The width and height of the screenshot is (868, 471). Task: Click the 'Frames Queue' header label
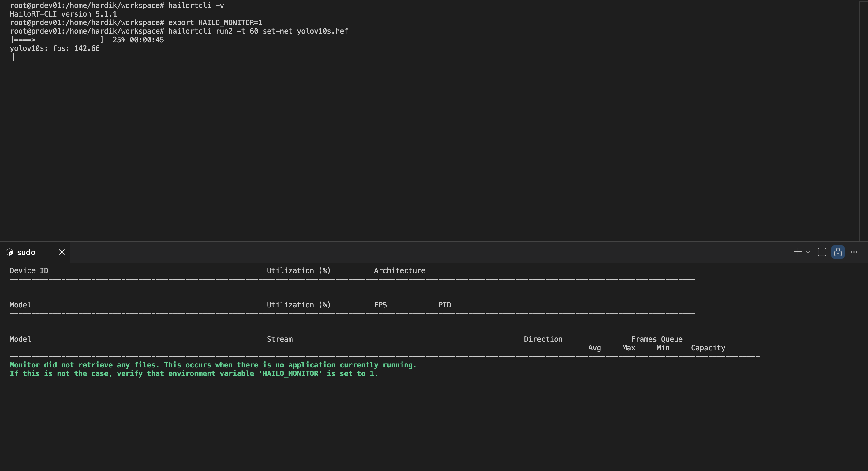pyautogui.click(x=657, y=339)
